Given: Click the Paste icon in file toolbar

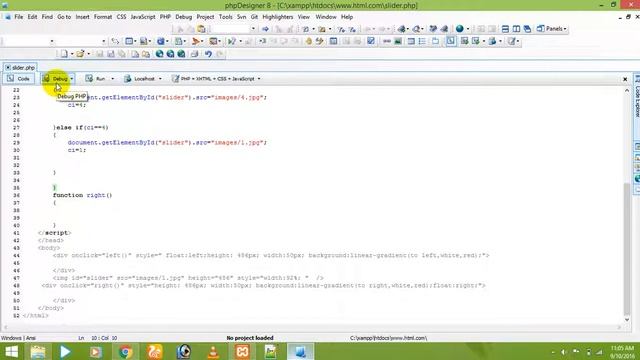Looking at the screenshot, I should [146, 54].
